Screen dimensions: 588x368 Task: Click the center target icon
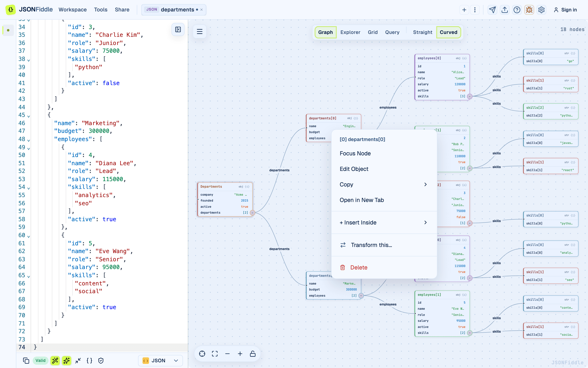tap(202, 354)
